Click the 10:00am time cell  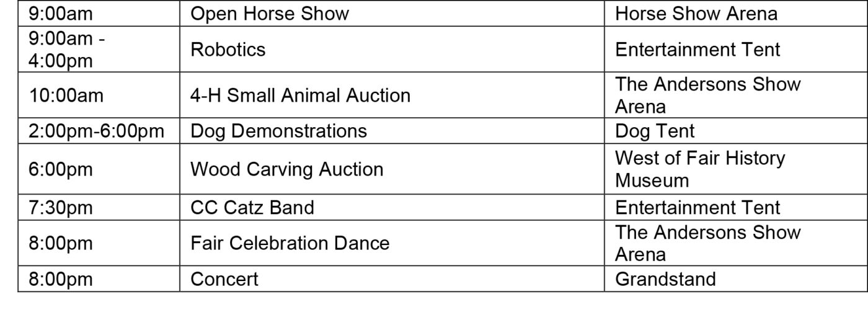[66, 96]
